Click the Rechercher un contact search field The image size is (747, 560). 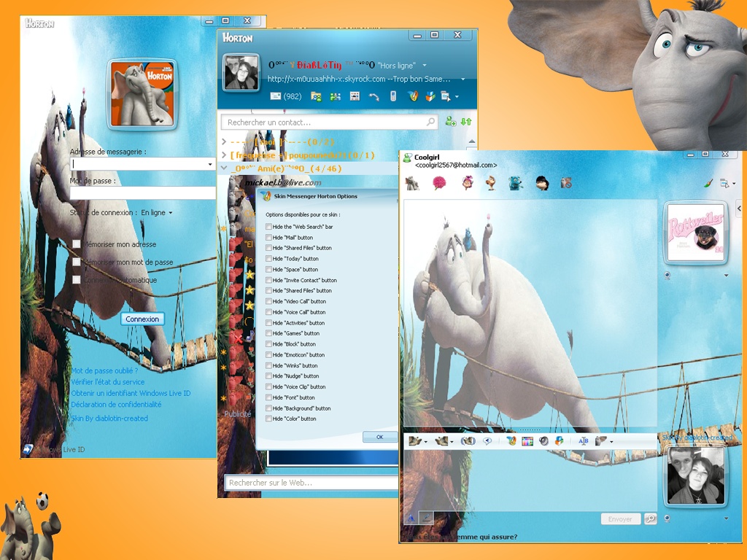(329, 122)
